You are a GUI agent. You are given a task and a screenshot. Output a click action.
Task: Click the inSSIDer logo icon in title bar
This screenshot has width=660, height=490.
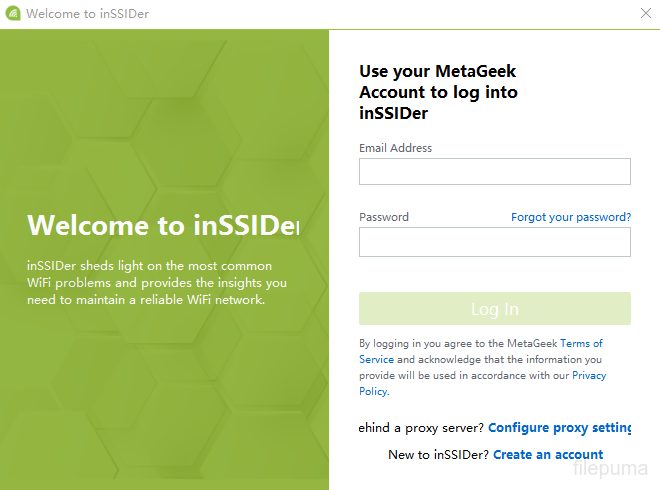coord(13,14)
